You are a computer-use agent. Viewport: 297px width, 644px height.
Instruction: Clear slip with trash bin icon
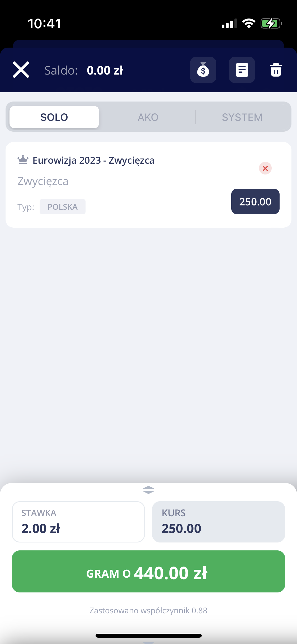(x=276, y=70)
